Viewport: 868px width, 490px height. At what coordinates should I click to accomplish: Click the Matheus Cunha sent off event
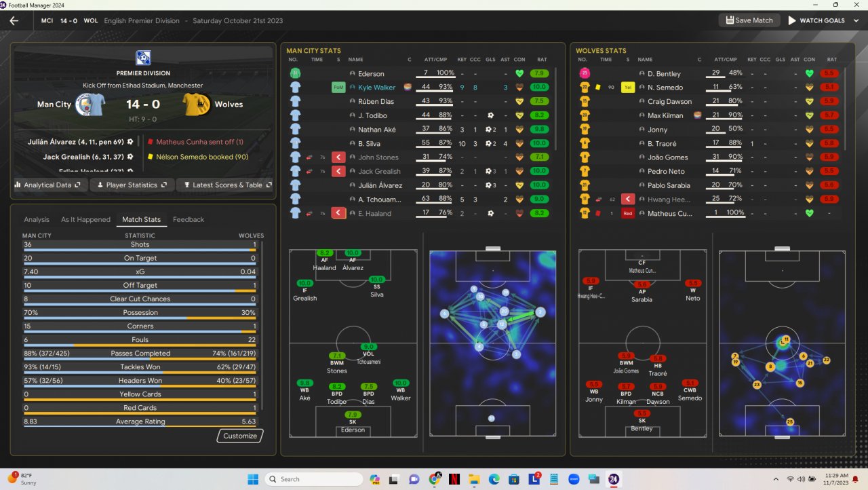(195, 142)
